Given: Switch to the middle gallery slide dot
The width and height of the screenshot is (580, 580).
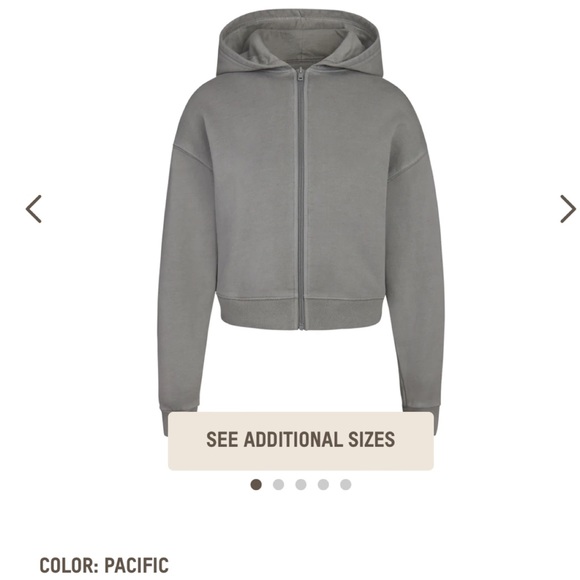Looking at the screenshot, I should coord(301,485).
